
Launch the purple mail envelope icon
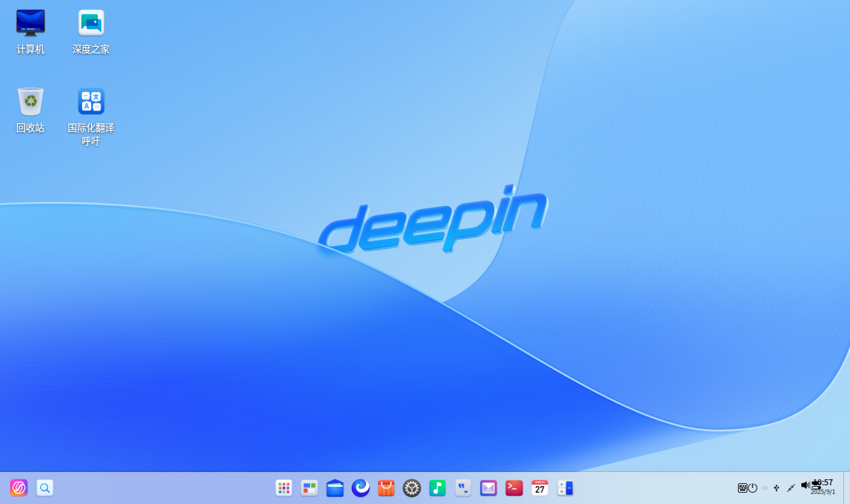tap(489, 488)
